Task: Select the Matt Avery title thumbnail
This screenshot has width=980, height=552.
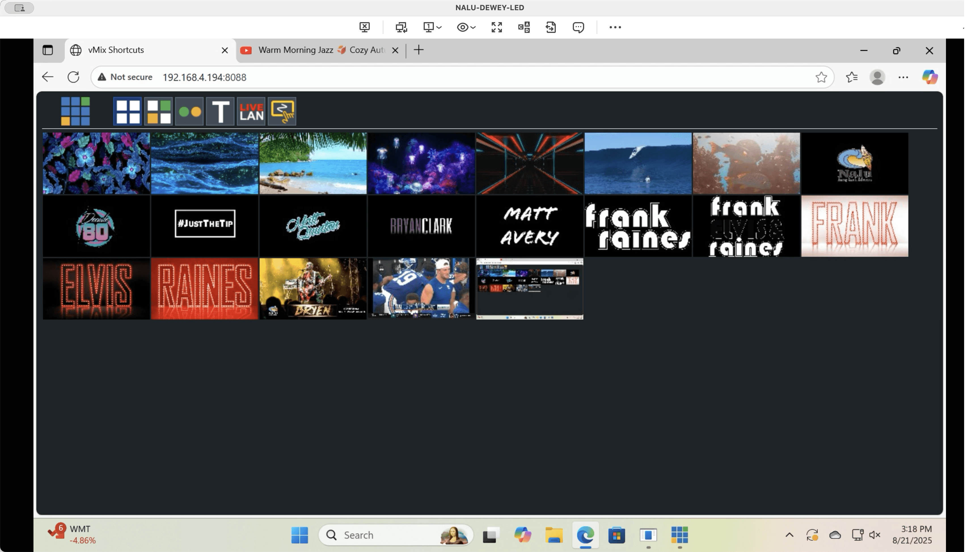Action: coord(530,226)
